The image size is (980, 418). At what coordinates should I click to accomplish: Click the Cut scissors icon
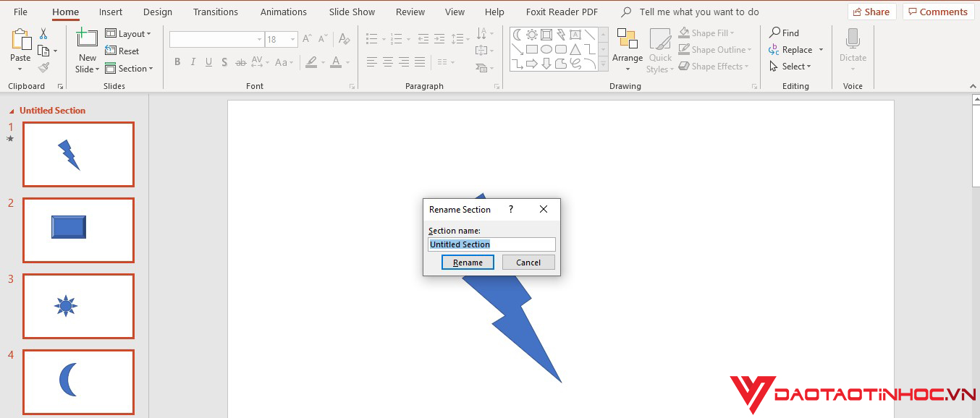coord(43,34)
